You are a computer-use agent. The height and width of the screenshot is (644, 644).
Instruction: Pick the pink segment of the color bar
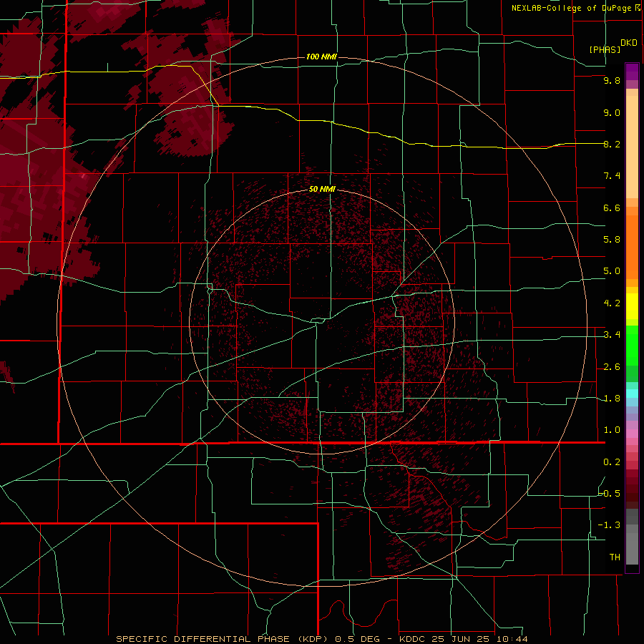click(x=632, y=434)
